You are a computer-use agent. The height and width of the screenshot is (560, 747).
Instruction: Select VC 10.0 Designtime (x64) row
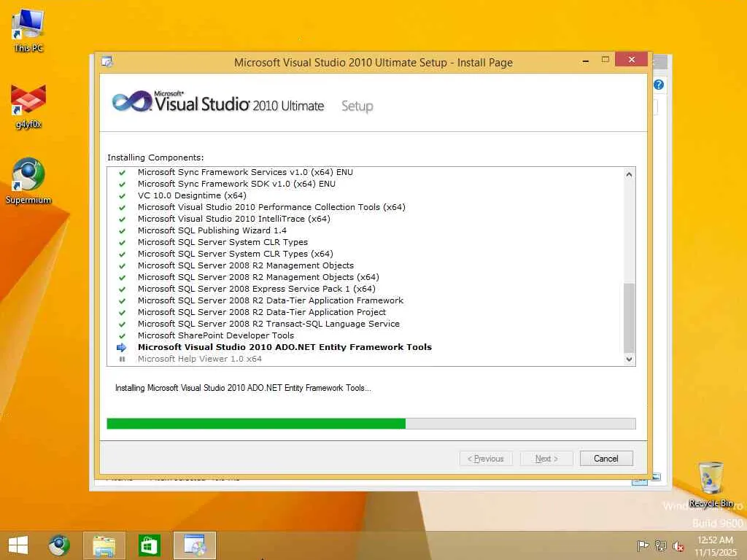coord(192,195)
